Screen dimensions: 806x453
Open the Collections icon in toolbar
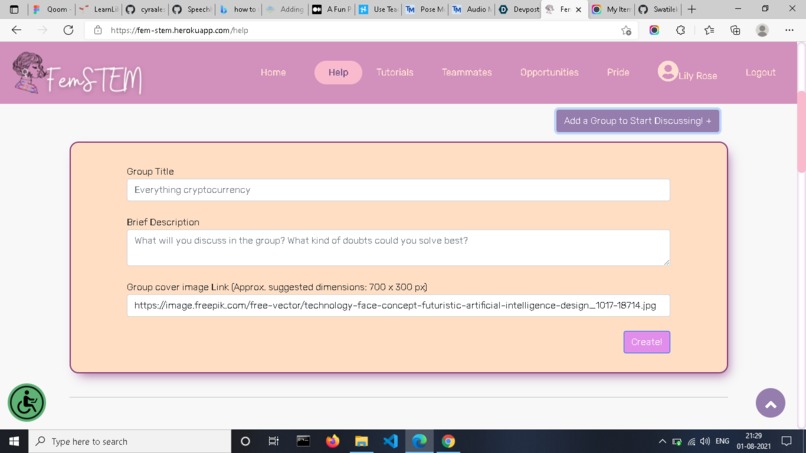tap(735, 30)
